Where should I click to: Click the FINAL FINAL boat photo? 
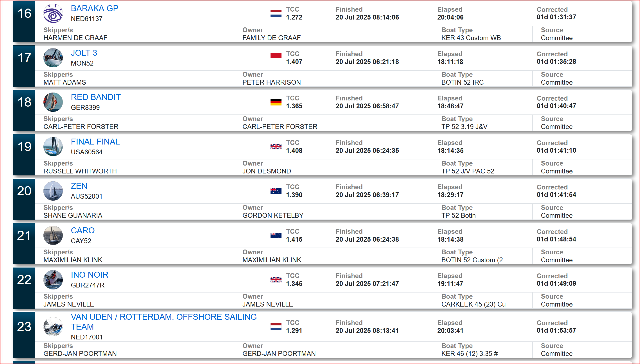(x=53, y=146)
